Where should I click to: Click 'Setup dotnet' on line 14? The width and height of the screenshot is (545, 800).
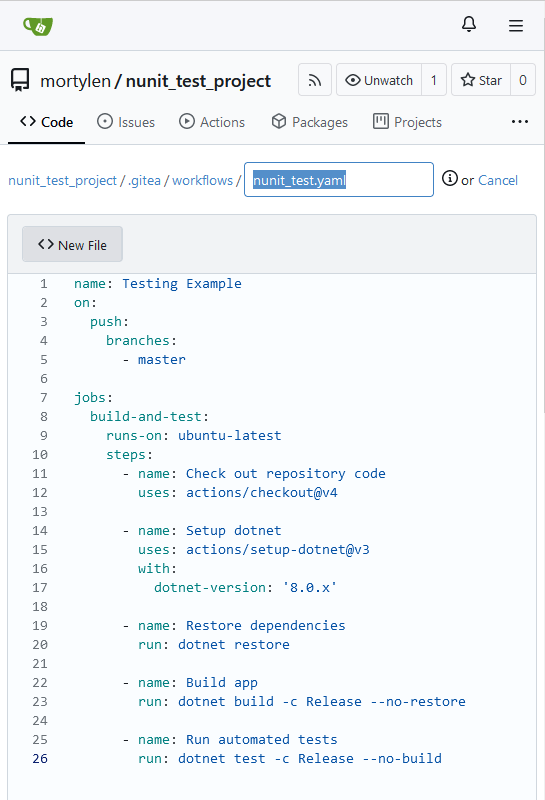pyautogui.click(x=234, y=531)
